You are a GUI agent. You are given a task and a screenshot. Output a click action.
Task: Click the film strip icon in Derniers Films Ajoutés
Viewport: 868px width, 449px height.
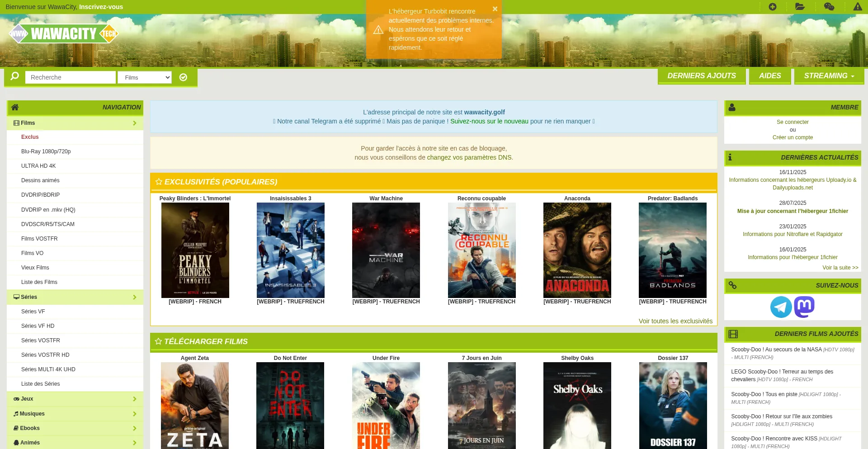(733, 334)
